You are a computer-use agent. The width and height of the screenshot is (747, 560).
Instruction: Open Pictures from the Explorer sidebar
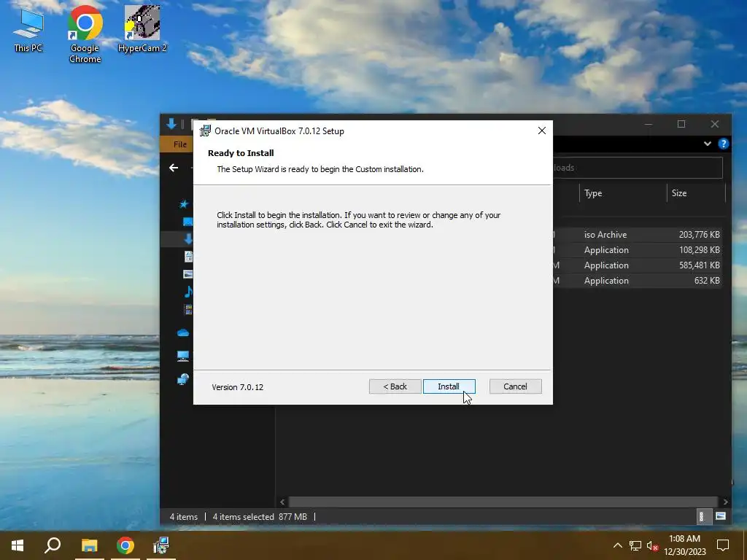[188, 274]
